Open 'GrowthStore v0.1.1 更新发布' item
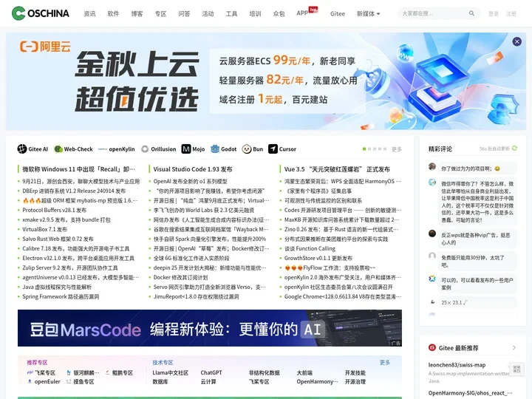The height and width of the screenshot is (399, 532). (x=318, y=258)
